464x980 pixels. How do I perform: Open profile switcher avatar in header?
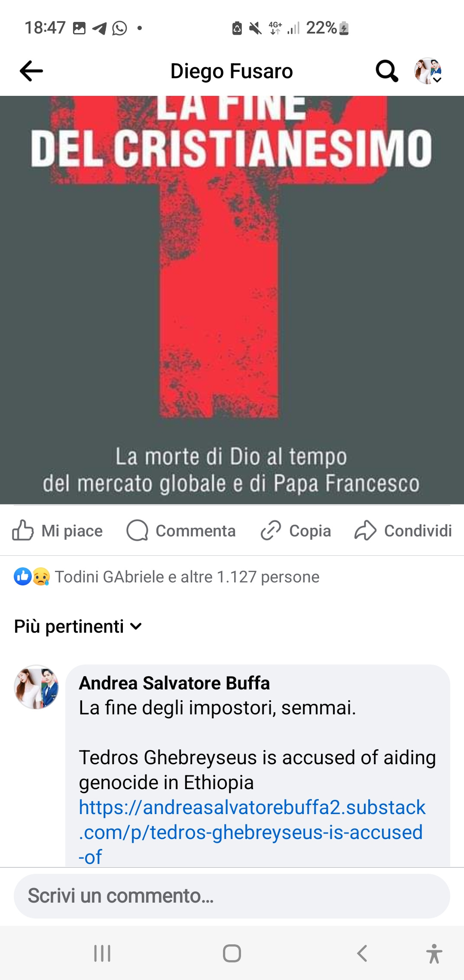pyautogui.click(x=428, y=71)
